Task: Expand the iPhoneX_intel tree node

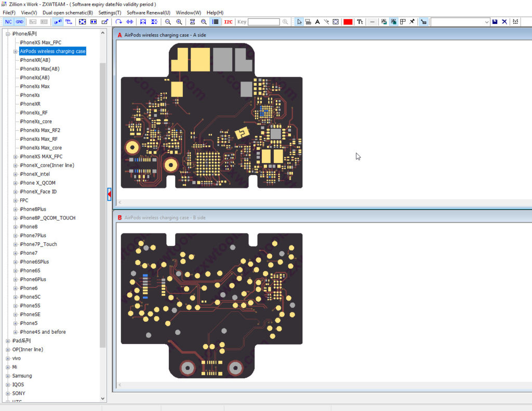Action: pos(15,174)
